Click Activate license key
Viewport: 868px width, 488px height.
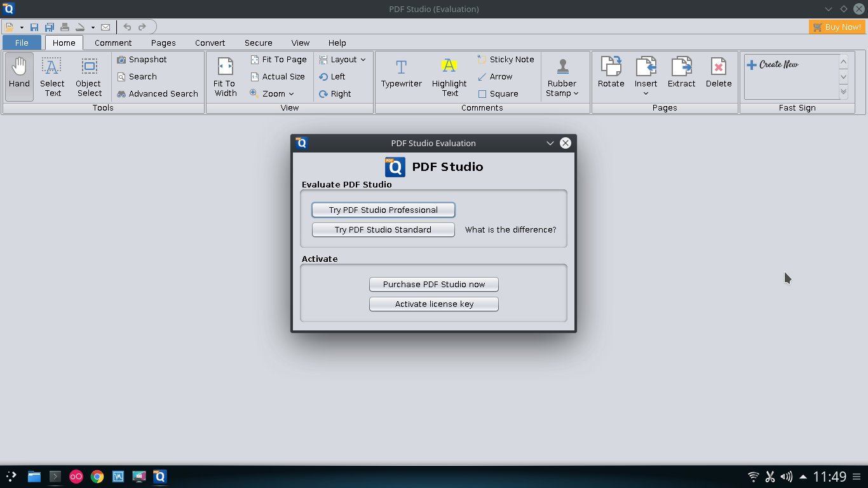pyautogui.click(x=434, y=304)
